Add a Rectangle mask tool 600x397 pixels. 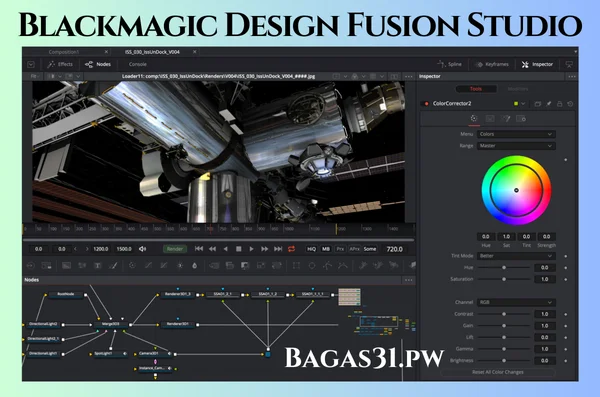point(296,265)
